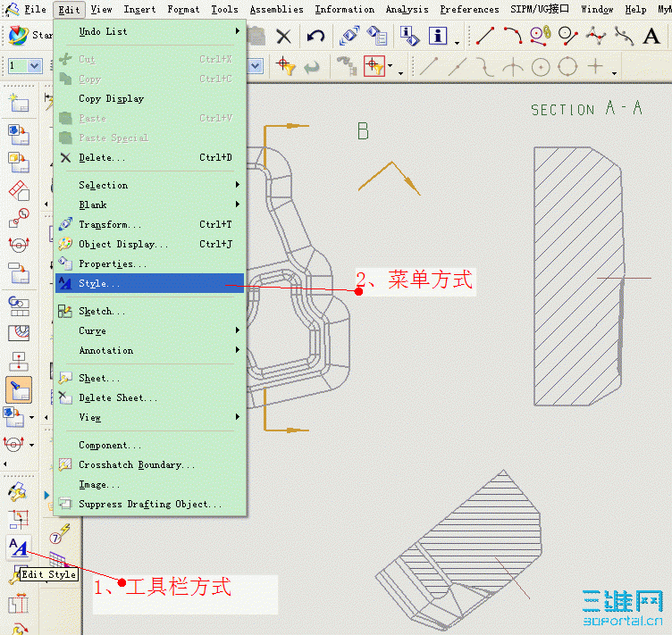Open the Window menu
Viewport: 672px width, 635px height.
pyautogui.click(x=597, y=9)
